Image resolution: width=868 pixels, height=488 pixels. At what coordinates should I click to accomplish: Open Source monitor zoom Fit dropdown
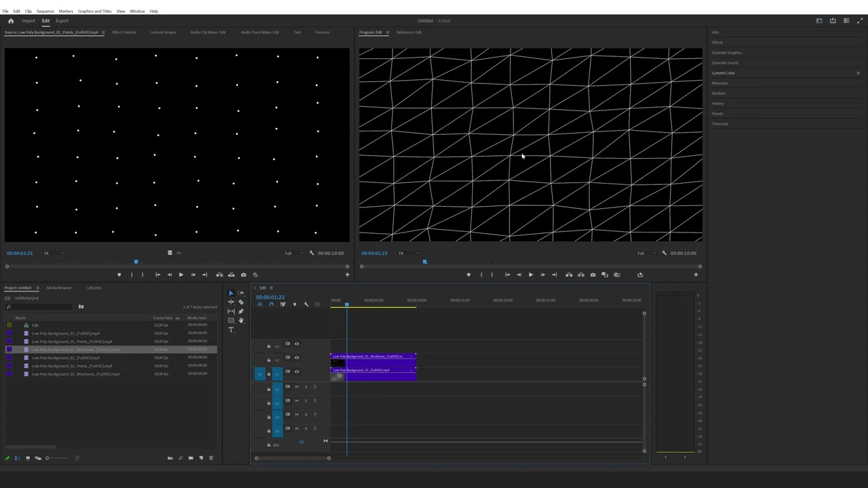pos(54,253)
